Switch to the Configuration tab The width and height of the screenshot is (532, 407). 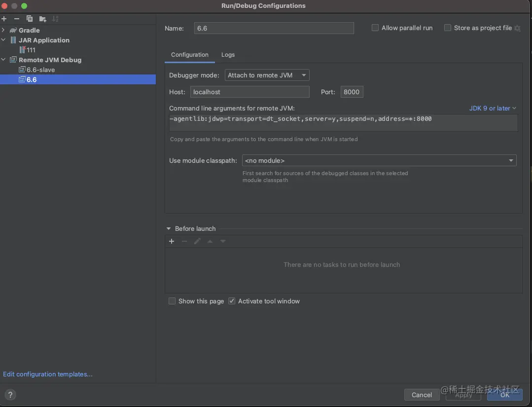pos(190,55)
